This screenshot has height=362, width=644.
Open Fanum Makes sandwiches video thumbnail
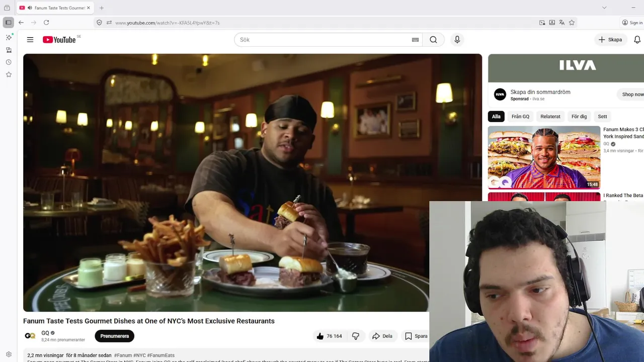pyautogui.click(x=544, y=157)
